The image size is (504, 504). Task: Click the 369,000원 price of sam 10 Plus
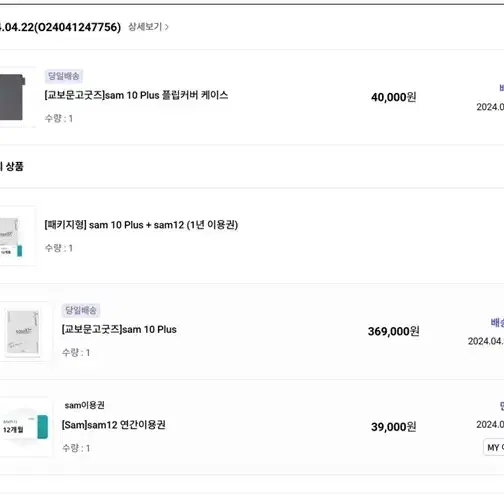(x=394, y=331)
